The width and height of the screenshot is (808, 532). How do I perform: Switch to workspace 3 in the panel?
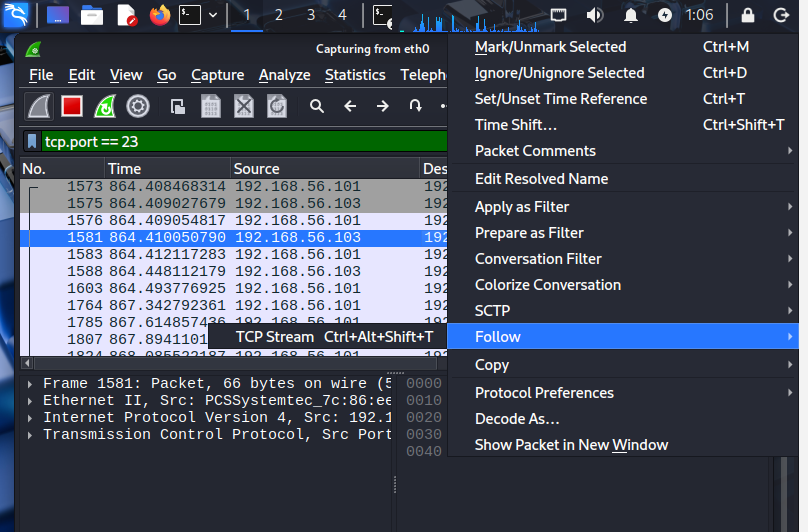point(311,15)
